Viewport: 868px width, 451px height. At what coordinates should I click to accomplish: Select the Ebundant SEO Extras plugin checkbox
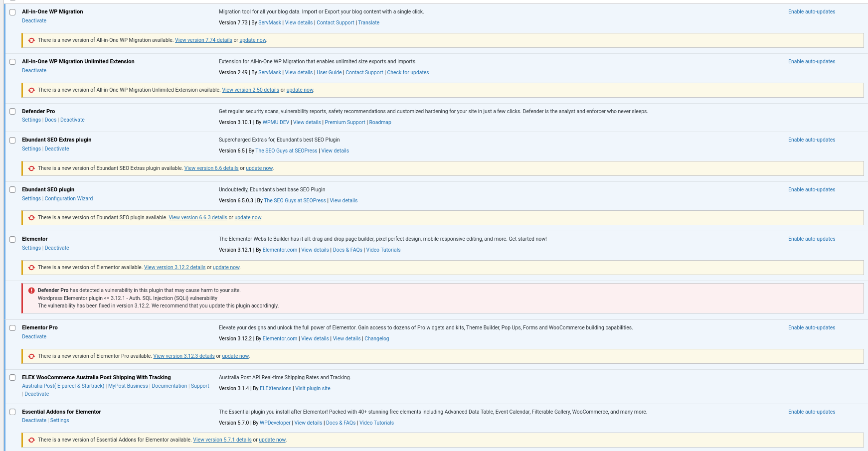point(12,140)
